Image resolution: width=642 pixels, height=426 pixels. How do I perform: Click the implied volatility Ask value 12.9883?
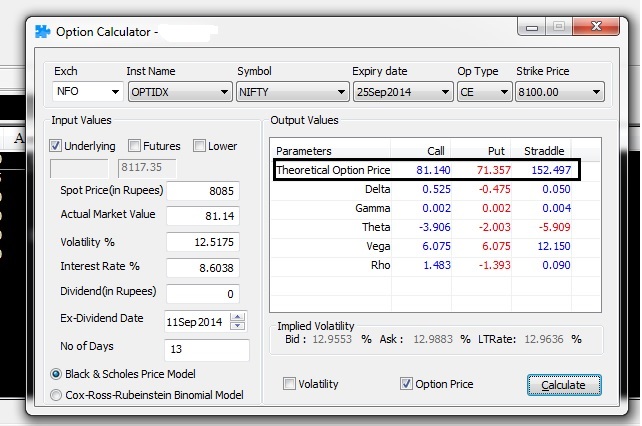(433, 339)
